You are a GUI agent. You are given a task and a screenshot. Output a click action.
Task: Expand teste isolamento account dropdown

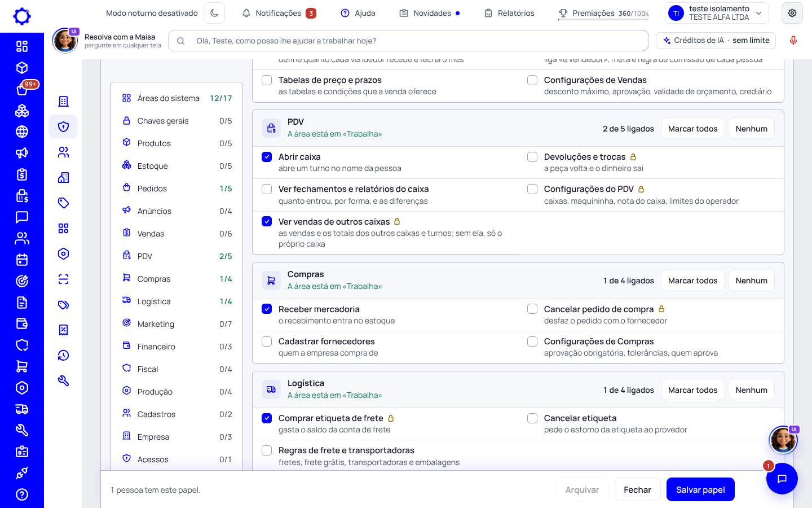point(717,13)
